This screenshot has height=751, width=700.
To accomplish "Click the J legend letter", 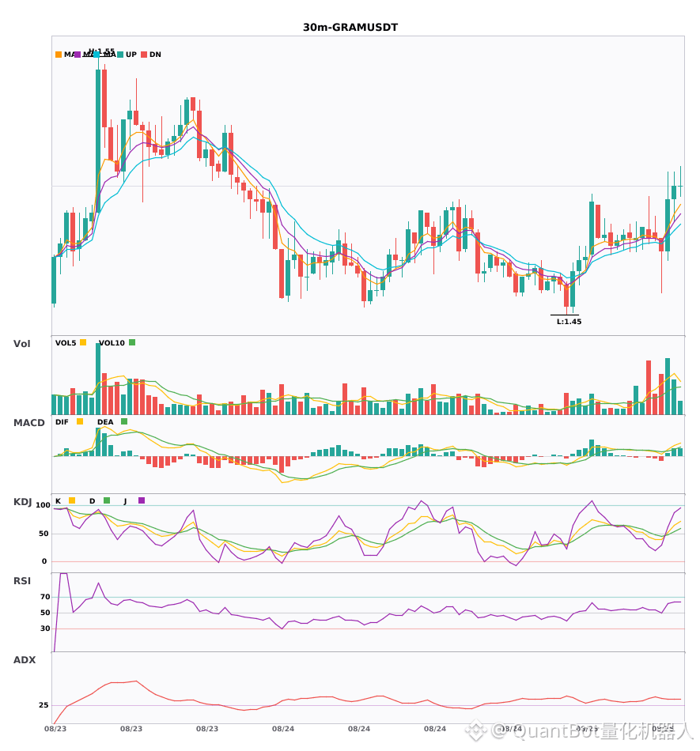I will click(125, 501).
